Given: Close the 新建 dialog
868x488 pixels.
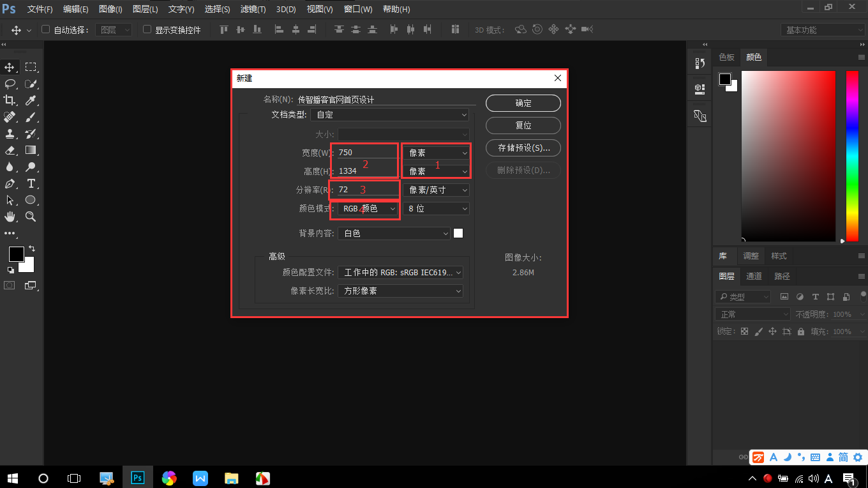Looking at the screenshot, I should click(558, 78).
